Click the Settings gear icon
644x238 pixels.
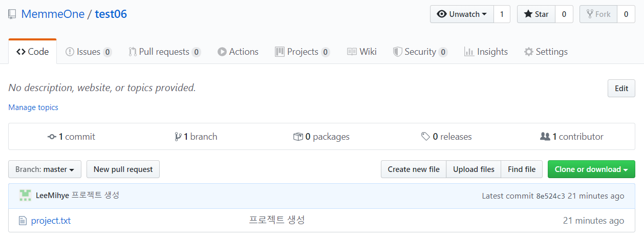[529, 52]
